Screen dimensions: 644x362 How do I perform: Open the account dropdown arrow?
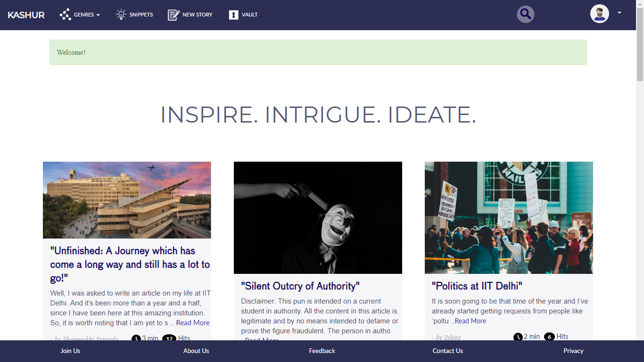point(619,13)
